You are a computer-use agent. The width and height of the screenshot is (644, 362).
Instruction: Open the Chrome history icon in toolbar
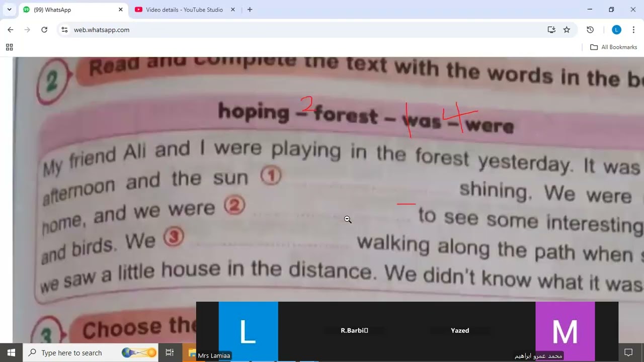590,30
